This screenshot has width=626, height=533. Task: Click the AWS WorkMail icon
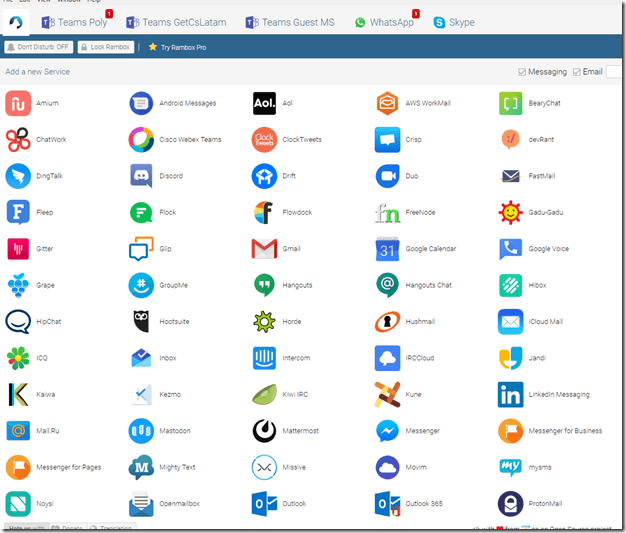click(387, 103)
